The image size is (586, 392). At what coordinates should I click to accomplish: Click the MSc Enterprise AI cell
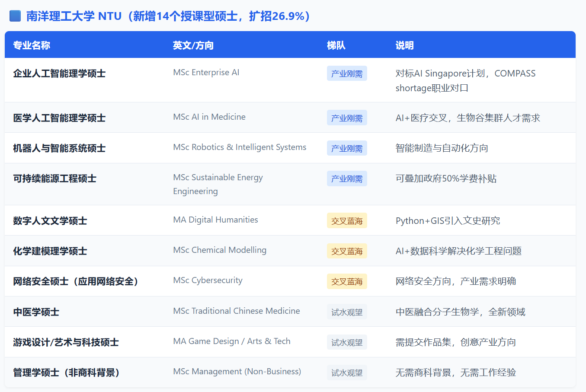point(206,73)
